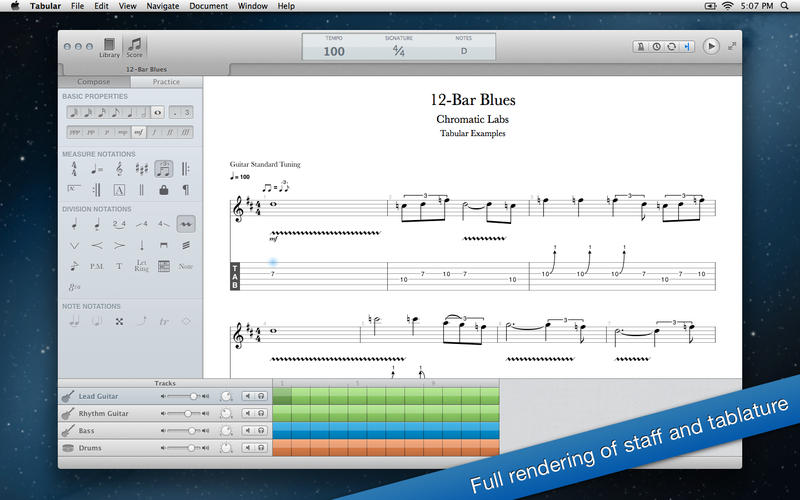The image size is (800, 500).
Task: Select the Drums track row
Action: (110, 448)
